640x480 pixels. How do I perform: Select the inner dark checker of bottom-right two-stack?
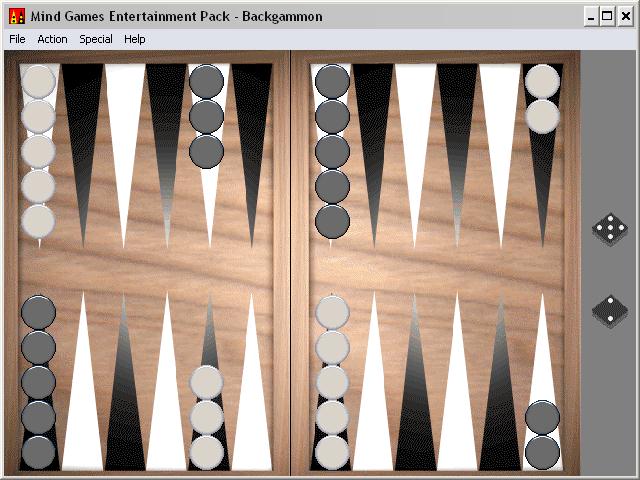[542, 418]
